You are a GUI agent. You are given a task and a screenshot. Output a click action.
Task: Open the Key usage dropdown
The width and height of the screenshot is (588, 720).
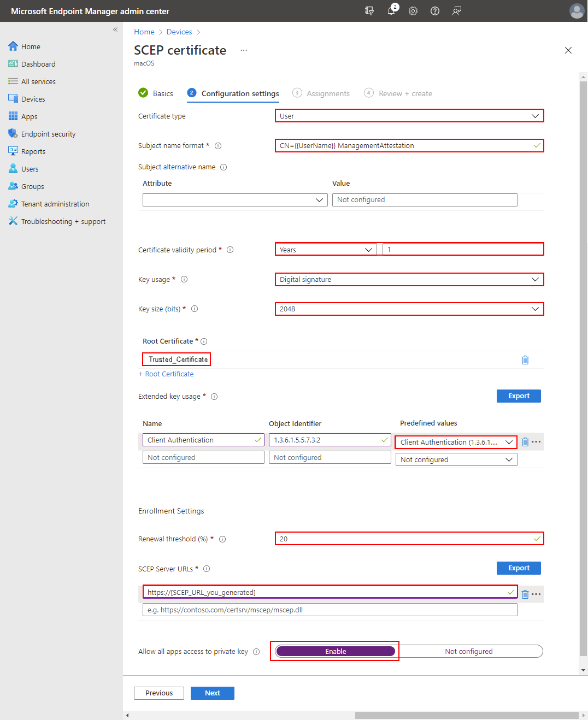tap(409, 280)
